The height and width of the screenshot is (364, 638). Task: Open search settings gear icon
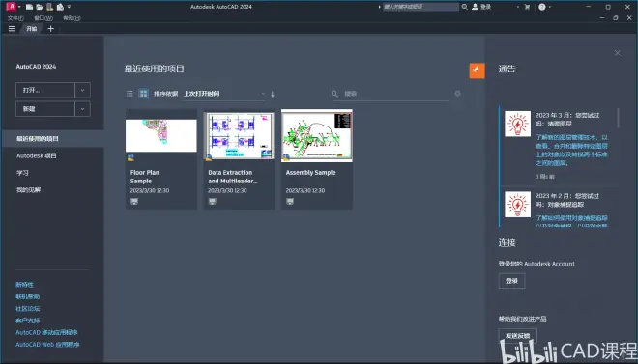(x=458, y=94)
